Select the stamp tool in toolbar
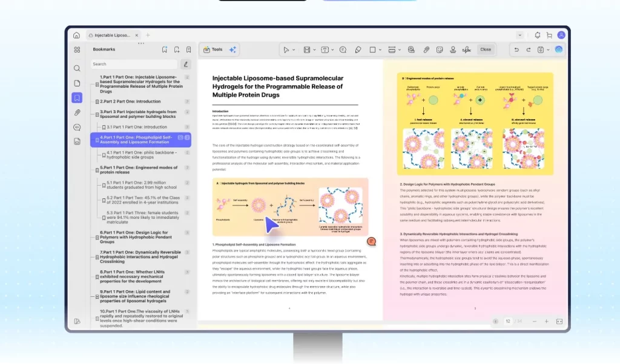Viewport: 620px width, 364px height. pyautogui.click(x=453, y=50)
